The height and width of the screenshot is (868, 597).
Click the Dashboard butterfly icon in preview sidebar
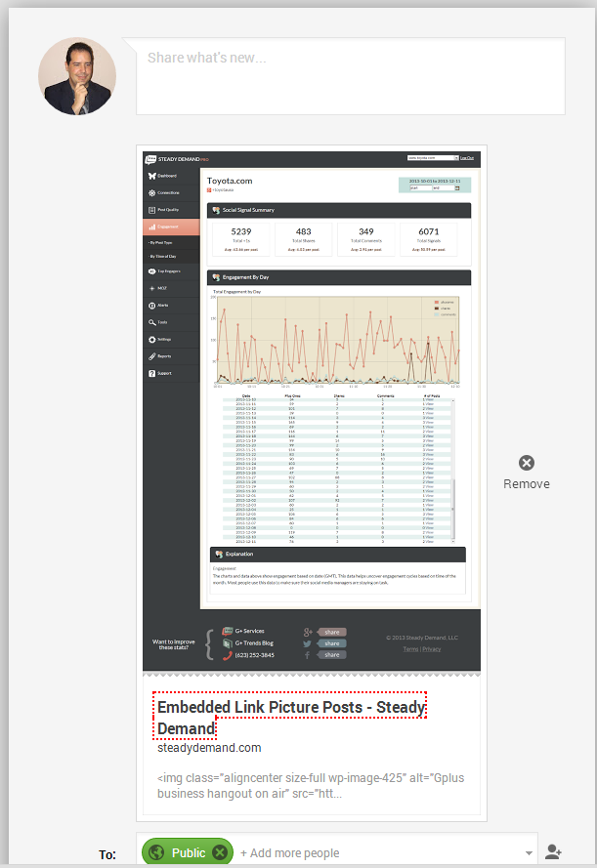click(152, 177)
